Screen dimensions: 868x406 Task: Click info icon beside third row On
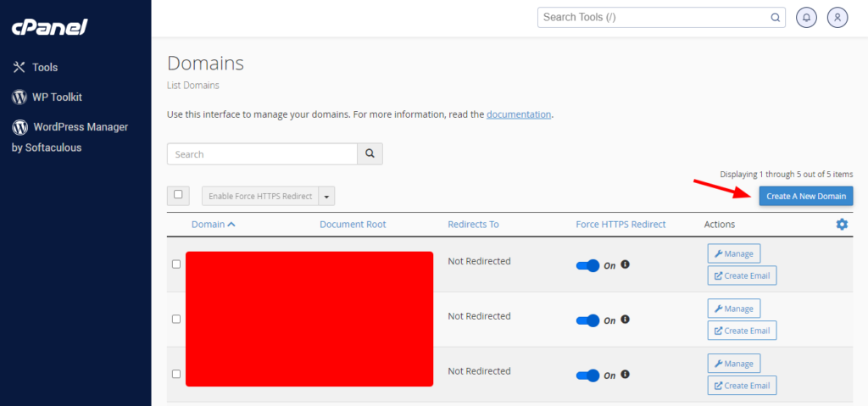click(626, 374)
